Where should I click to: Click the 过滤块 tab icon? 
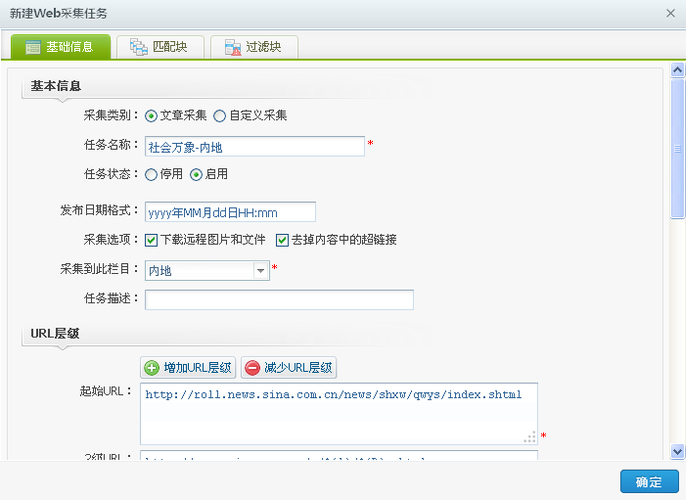[232, 47]
